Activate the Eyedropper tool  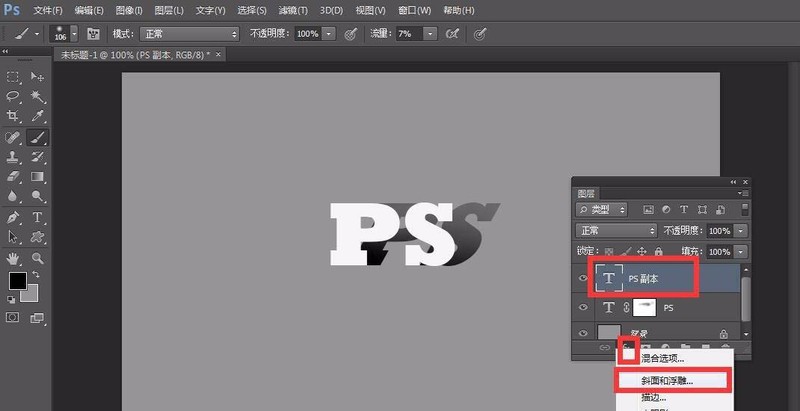38,117
